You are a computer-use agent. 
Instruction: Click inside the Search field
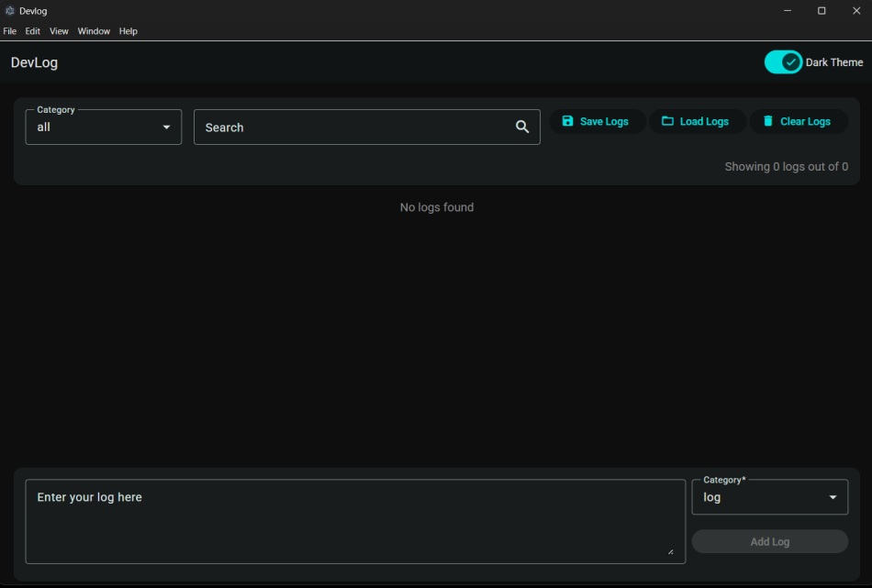point(349,127)
